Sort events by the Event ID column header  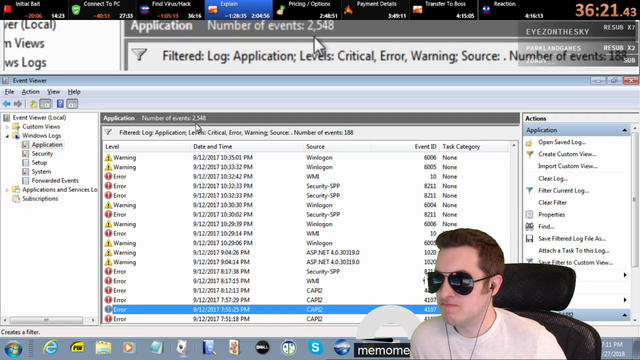point(405,147)
